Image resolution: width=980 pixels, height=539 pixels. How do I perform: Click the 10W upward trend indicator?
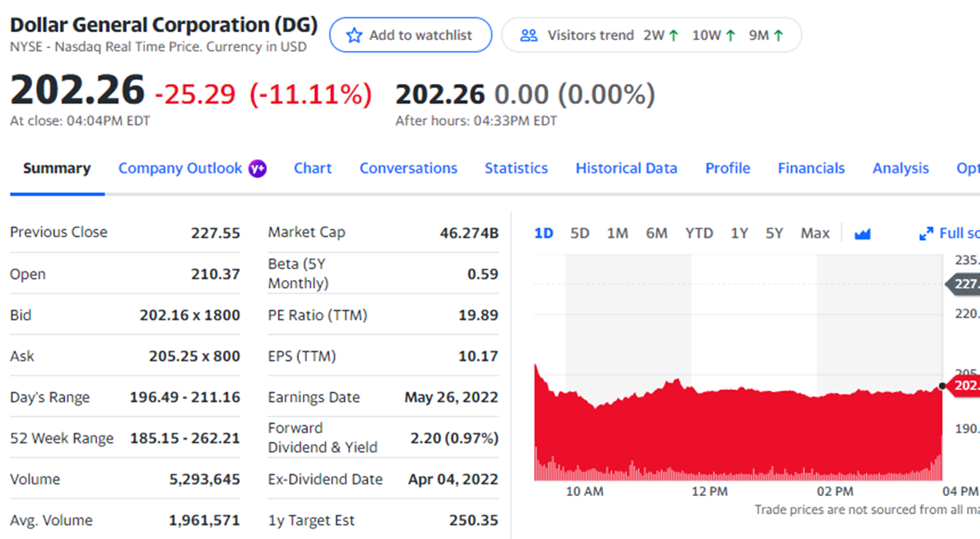pos(714,35)
